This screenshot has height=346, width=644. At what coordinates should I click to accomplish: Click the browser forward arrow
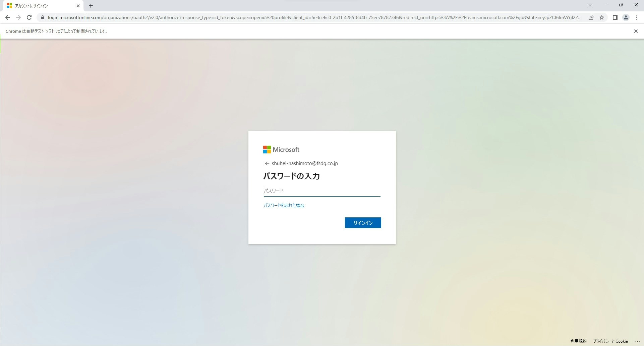click(18, 17)
